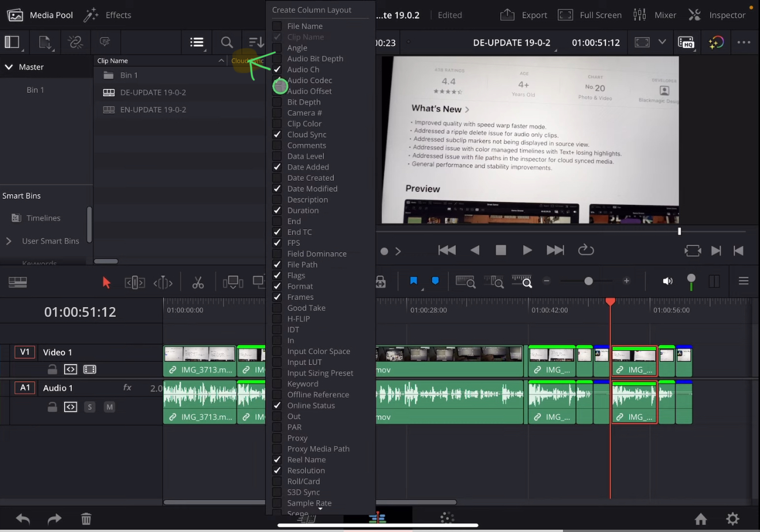Open the Effects panel
760x532 pixels.
pos(107,15)
